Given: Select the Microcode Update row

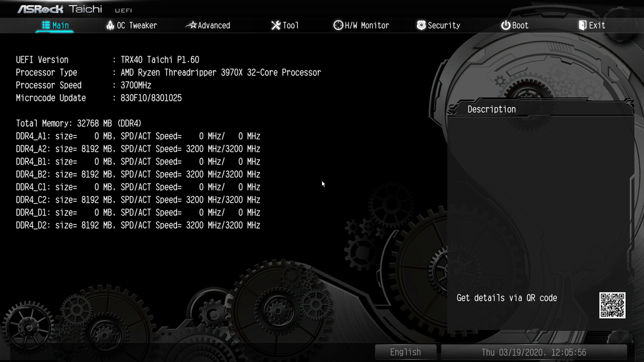Looking at the screenshot, I should 98,98.
